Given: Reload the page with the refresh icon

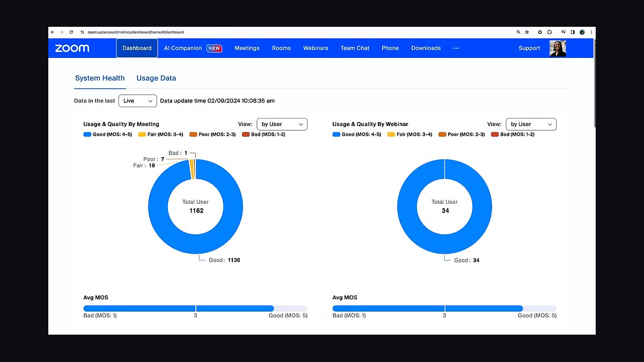Looking at the screenshot, I should coord(71,32).
